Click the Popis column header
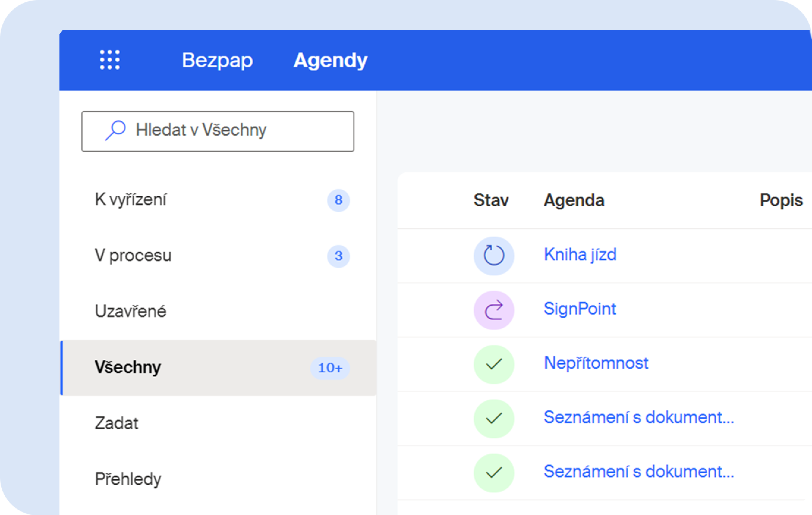812x515 pixels. pyautogui.click(x=781, y=200)
